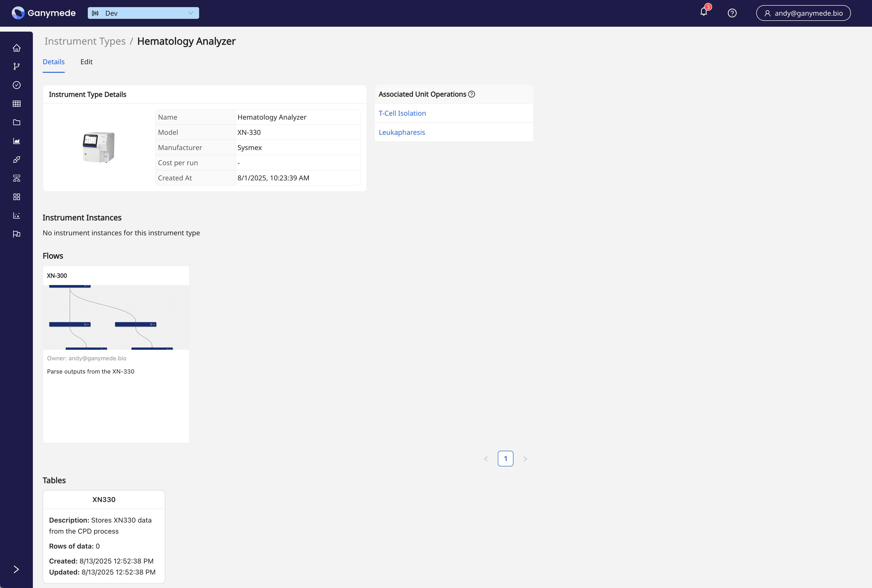Click the Rows of data: 0 text
The width and height of the screenshot is (872, 588).
(74, 546)
